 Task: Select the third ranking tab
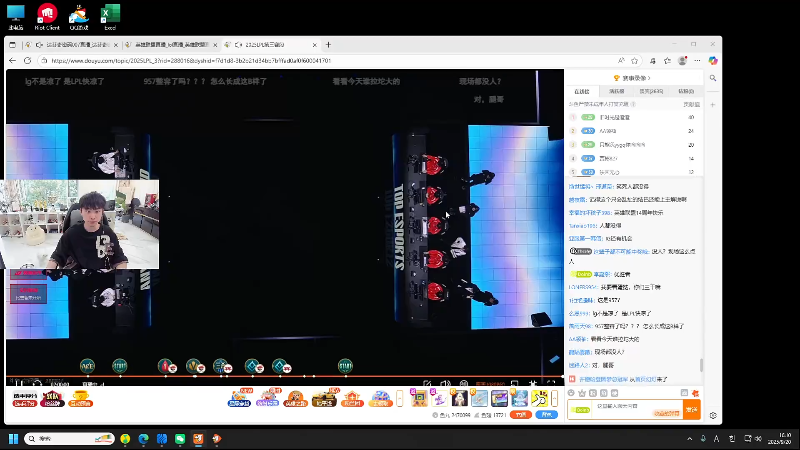(651, 91)
